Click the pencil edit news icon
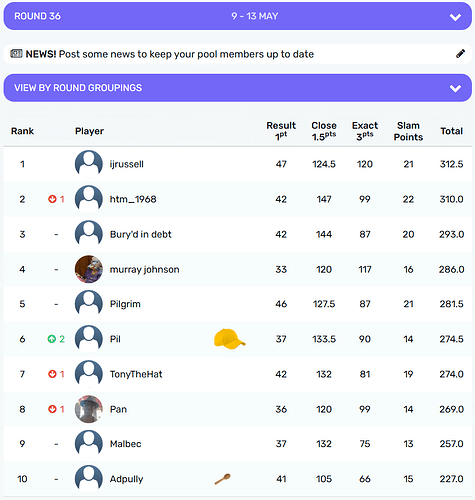Viewport: 475px width, 500px height. (460, 54)
